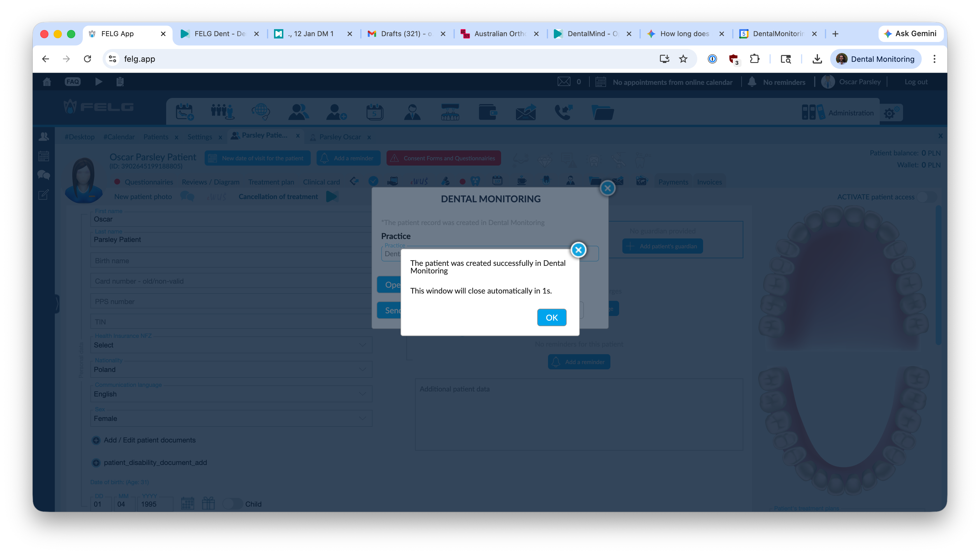Click the sidebar calendar icon
This screenshot has width=980, height=555.
tap(44, 156)
